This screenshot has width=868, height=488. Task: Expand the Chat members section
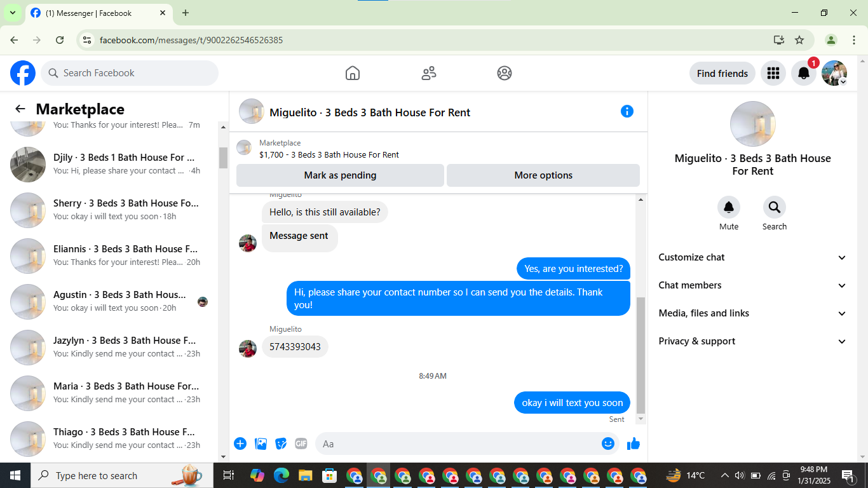753,285
